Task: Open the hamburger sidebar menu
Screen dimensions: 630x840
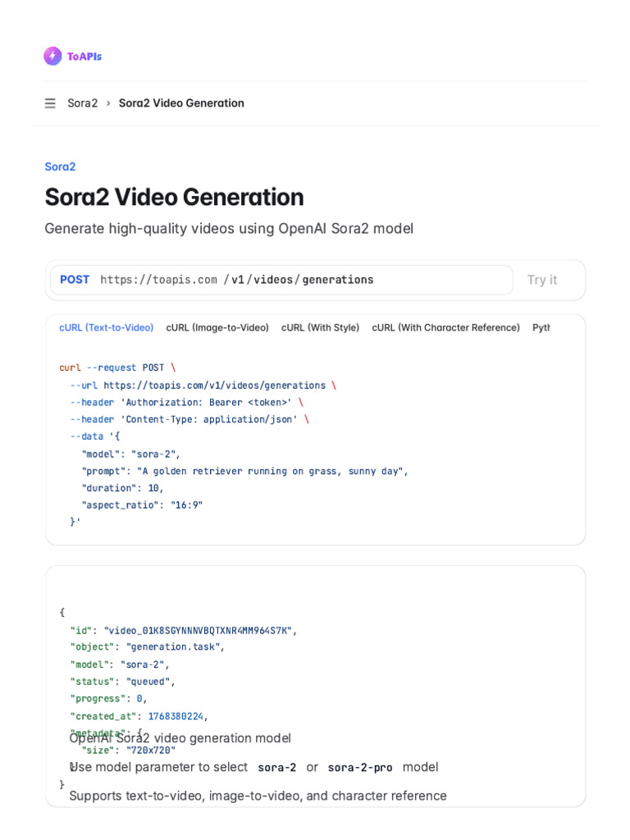Action: 50,103
